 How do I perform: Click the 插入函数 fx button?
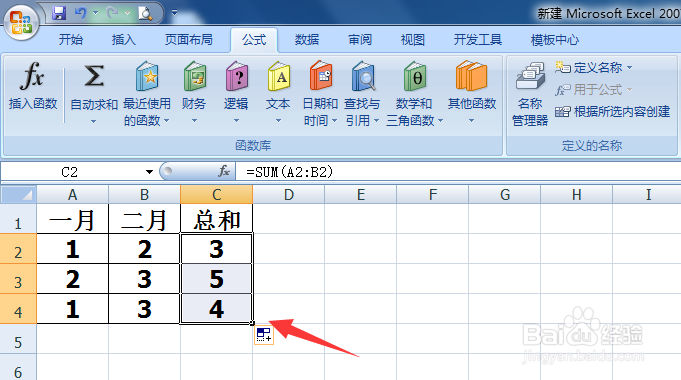pyautogui.click(x=33, y=86)
